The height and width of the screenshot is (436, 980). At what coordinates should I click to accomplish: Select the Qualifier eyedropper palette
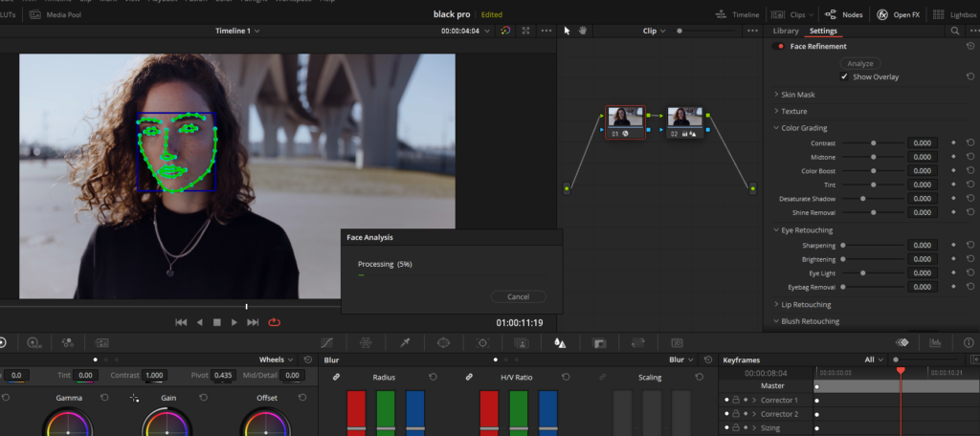pyautogui.click(x=405, y=342)
